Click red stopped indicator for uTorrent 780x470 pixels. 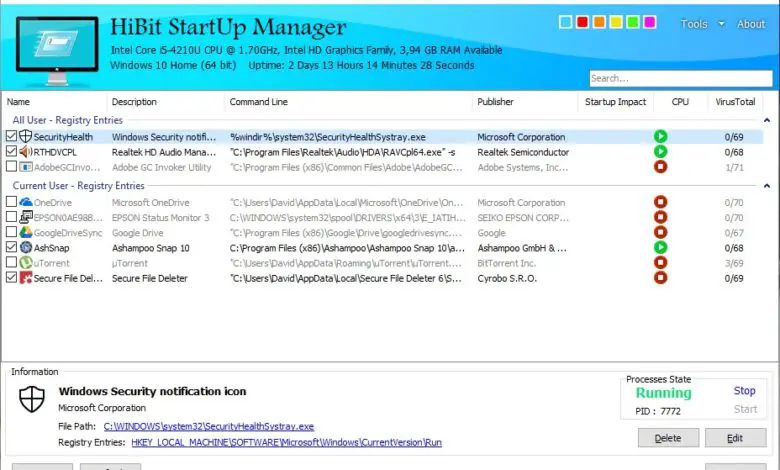[x=660, y=263]
